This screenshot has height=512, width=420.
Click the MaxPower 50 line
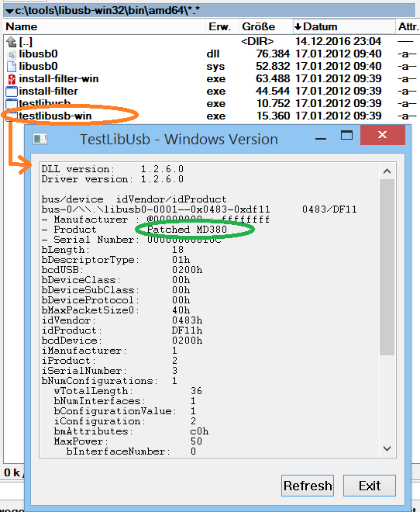pyautogui.click(x=128, y=441)
